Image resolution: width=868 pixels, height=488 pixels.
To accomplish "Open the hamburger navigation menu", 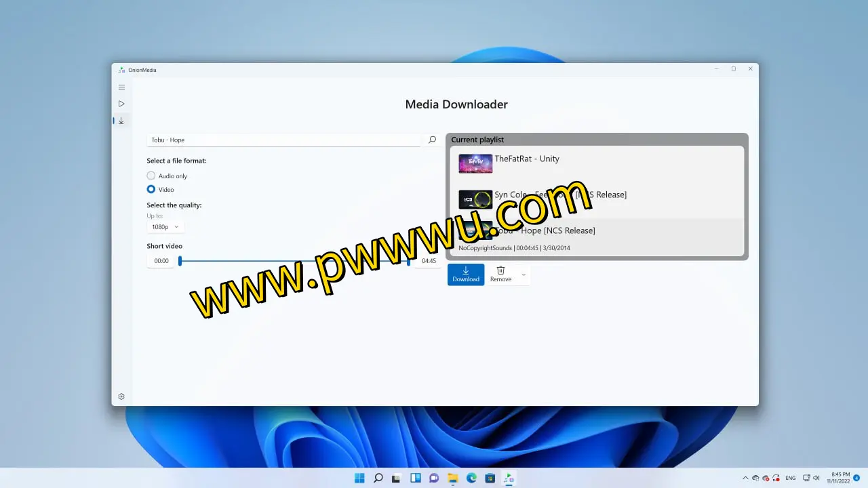I will [x=121, y=87].
